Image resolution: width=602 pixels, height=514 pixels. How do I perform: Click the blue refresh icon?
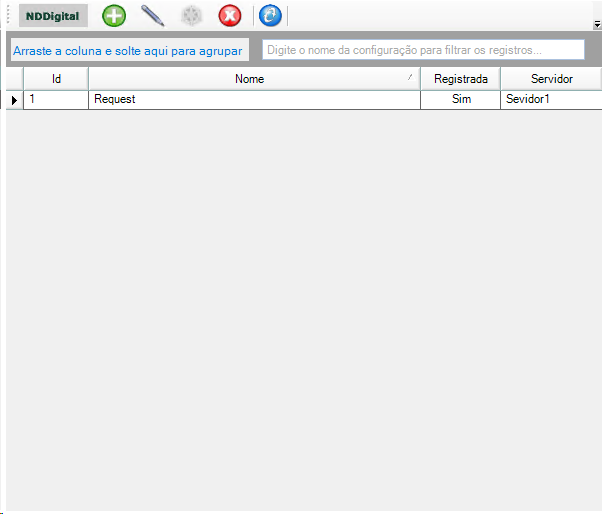point(270,16)
